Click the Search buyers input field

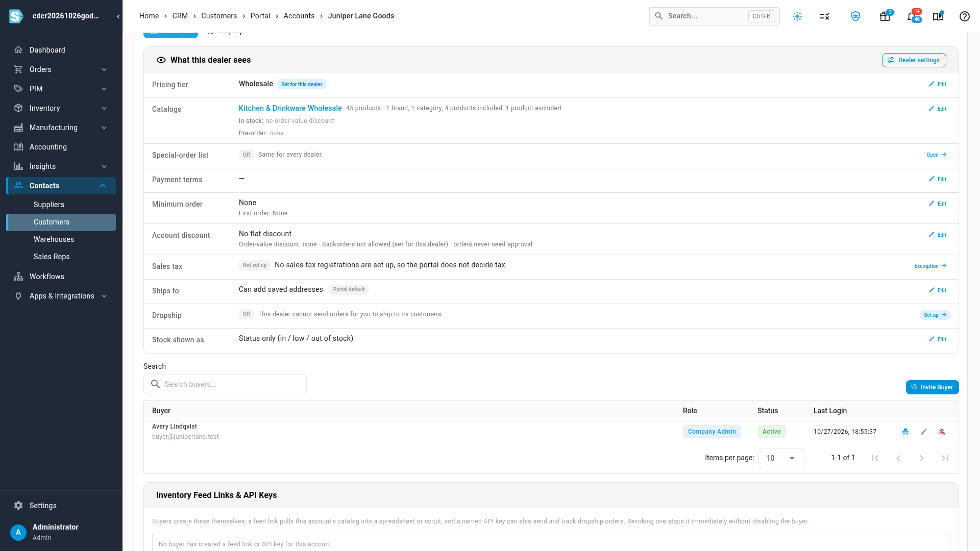(225, 384)
